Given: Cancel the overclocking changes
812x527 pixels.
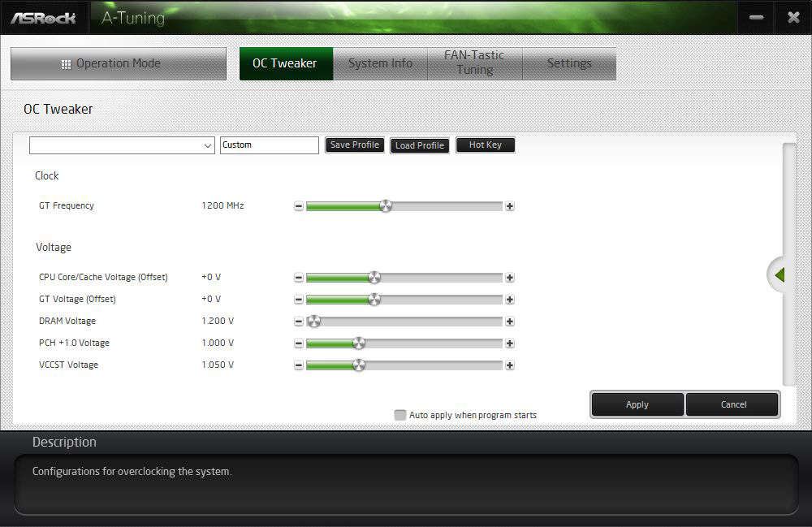Looking at the screenshot, I should click(x=732, y=404).
